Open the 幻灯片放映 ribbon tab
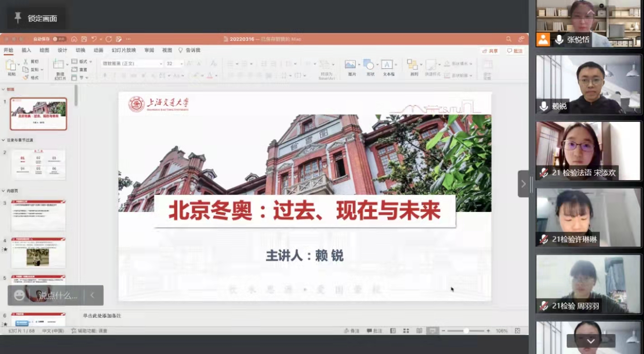 tap(124, 50)
